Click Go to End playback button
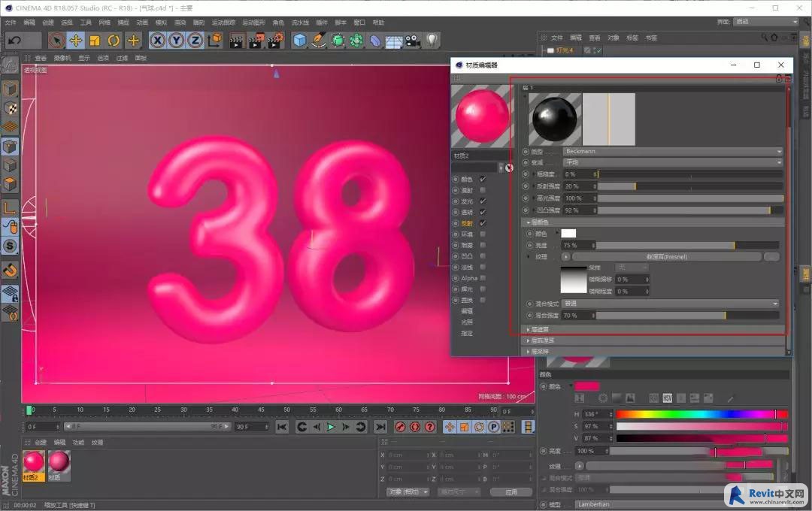Viewport: 812px width, 511px height. (380, 427)
